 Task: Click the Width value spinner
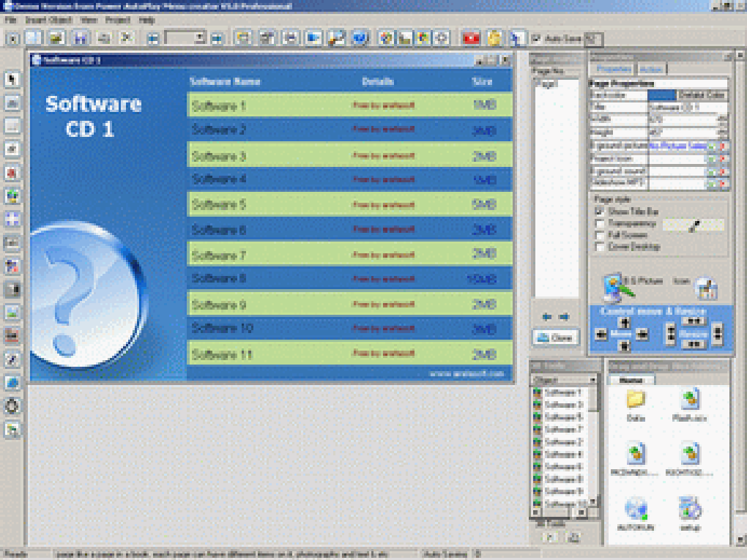pyautogui.click(x=722, y=119)
